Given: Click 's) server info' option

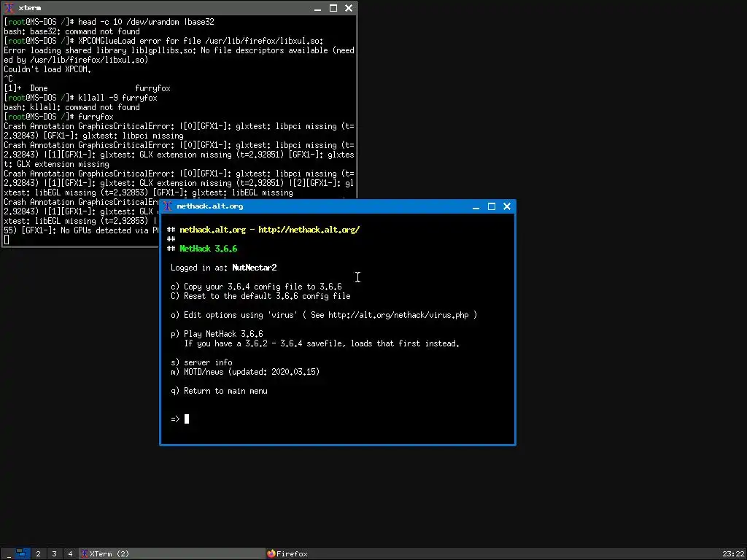Looking at the screenshot, I should 201,362.
